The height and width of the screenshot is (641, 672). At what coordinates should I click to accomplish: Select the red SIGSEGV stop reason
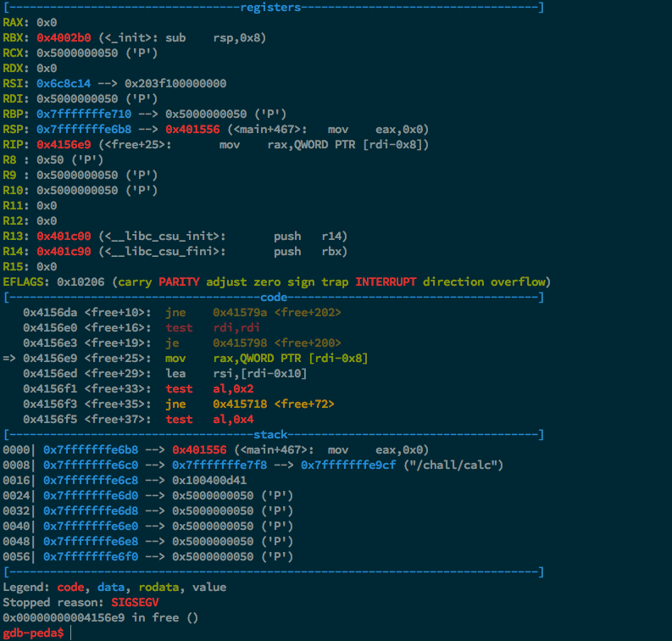click(x=135, y=602)
